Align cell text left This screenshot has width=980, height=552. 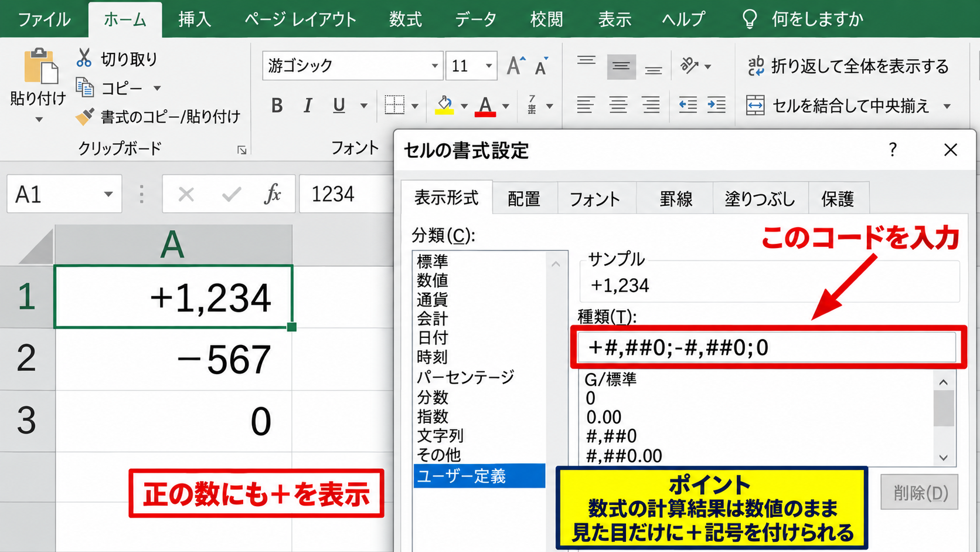click(x=586, y=105)
